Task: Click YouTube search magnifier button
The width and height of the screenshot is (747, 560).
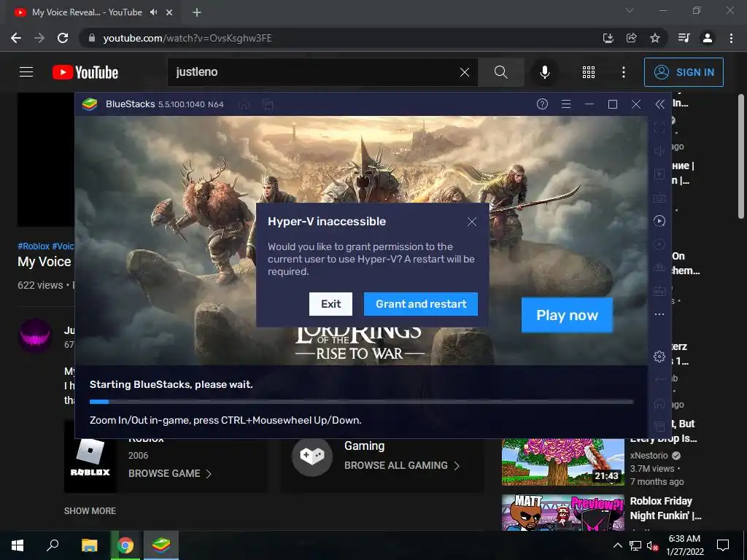Action: 501,72
